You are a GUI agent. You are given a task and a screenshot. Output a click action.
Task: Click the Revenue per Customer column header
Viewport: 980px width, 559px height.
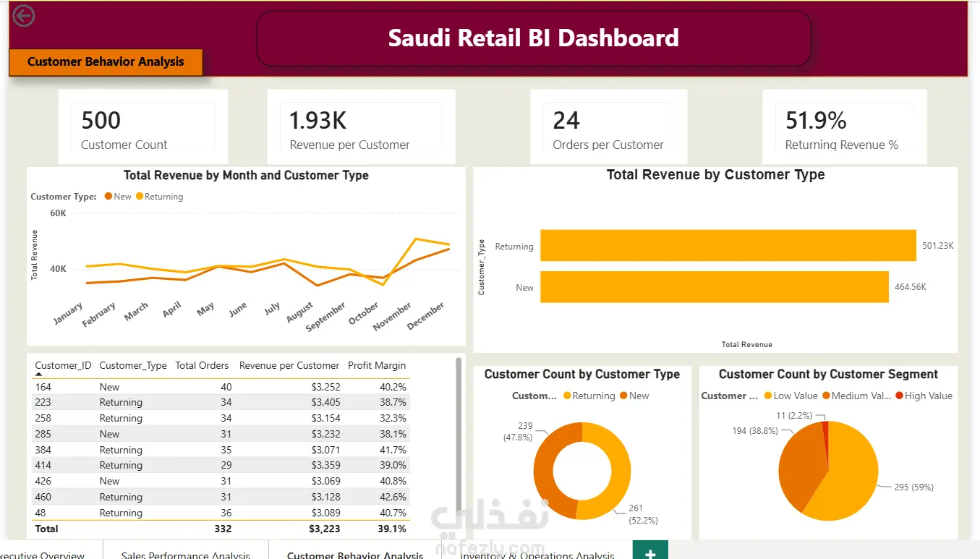[x=289, y=365]
